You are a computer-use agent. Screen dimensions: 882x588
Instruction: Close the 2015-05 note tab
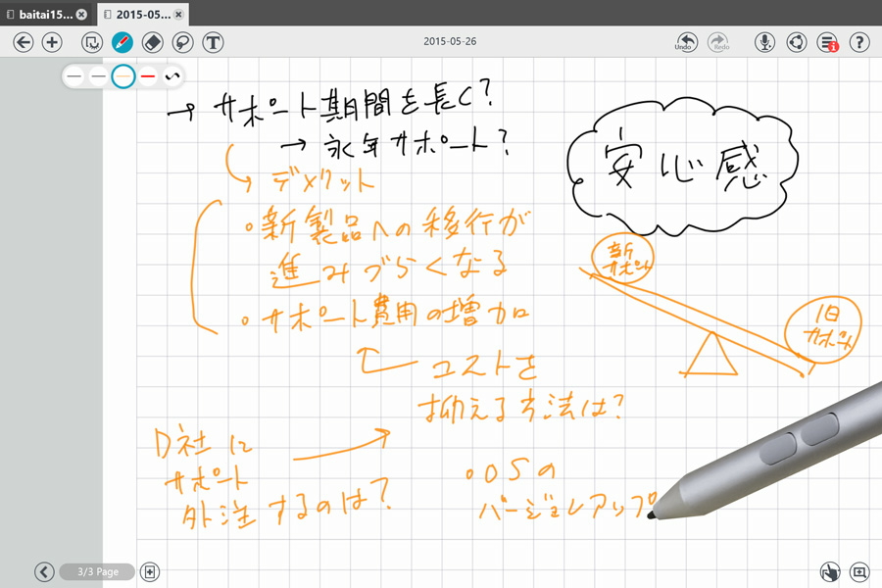[179, 15]
